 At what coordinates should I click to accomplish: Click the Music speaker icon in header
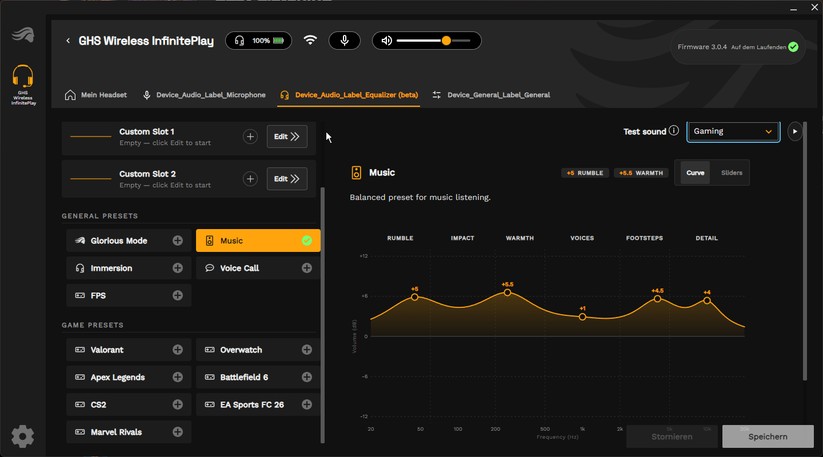(x=356, y=173)
